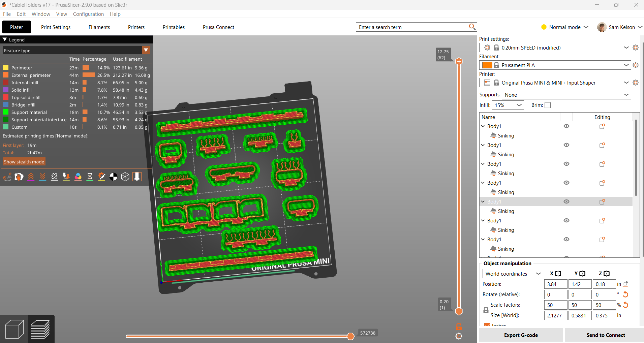Viewport: 644px width, 343px height.
Task: Reset rotation with orange arrow
Action: [625, 294]
